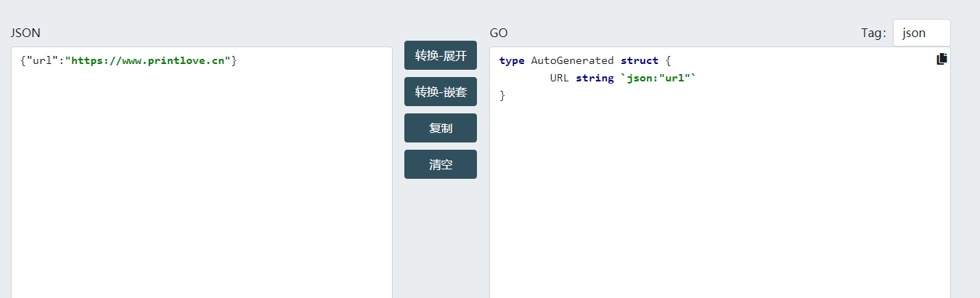Image resolution: width=980 pixels, height=298 pixels.
Task: Click the URL field name in struct
Action: (559, 78)
